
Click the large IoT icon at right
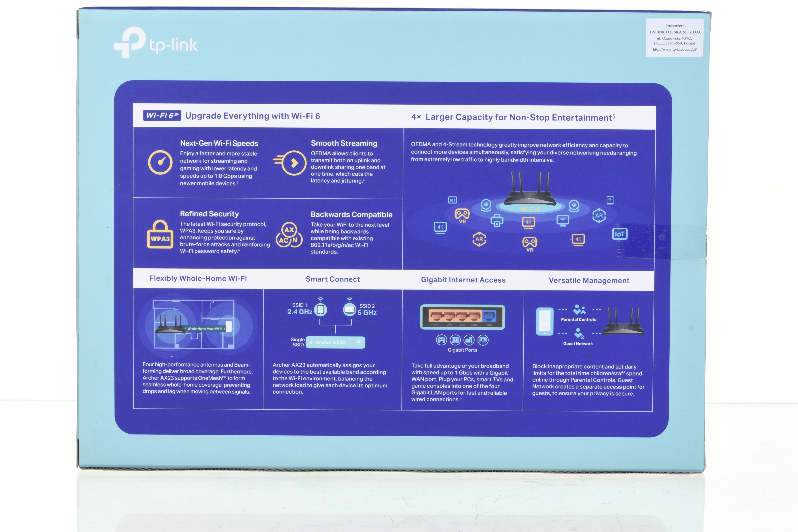[x=620, y=234]
